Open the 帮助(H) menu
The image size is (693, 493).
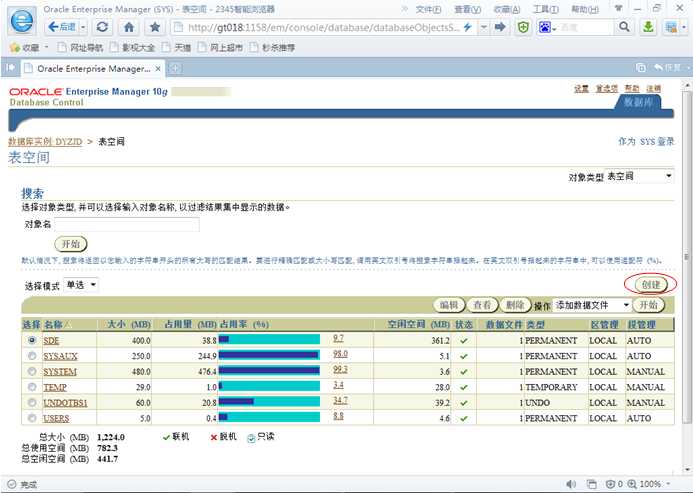pyautogui.click(x=585, y=9)
